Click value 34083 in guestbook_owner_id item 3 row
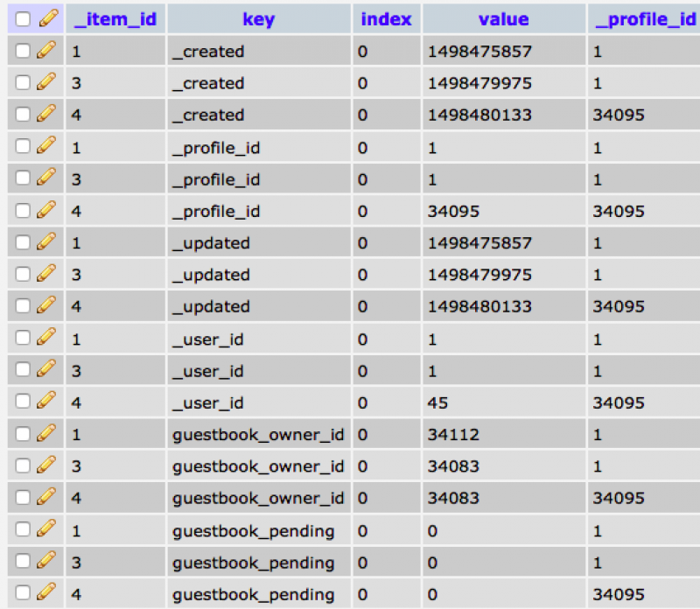This screenshot has height=609, width=700. (x=453, y=466)
